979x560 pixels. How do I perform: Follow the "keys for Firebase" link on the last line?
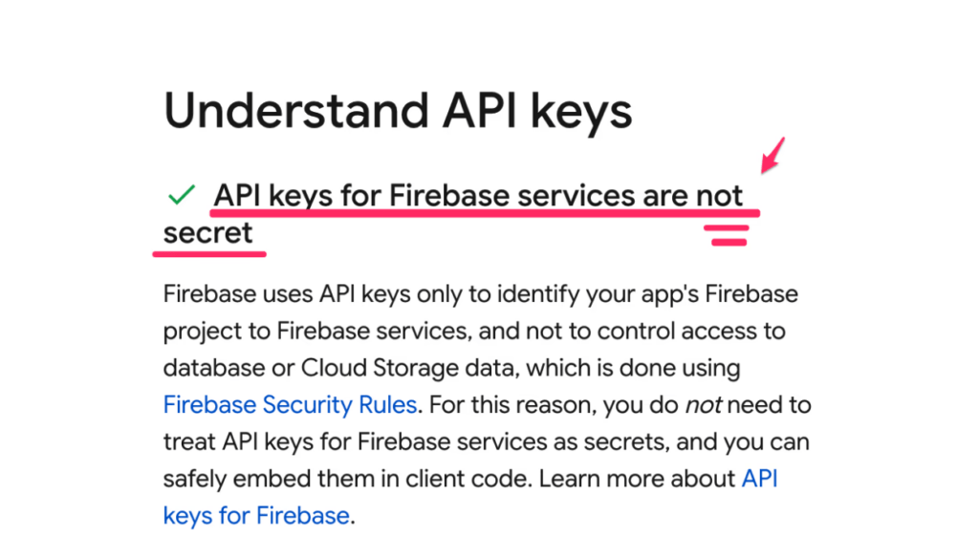click(x=256, y=516)
